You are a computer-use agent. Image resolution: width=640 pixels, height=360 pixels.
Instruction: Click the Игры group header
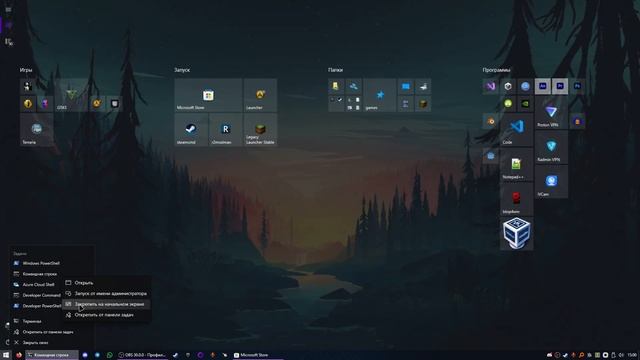tap(26, 70)
